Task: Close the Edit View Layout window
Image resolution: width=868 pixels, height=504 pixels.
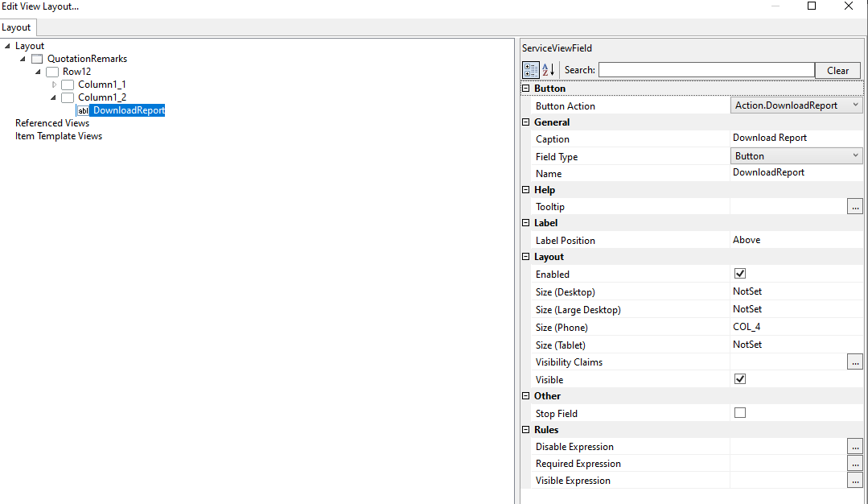Action: tap(849, 6)
